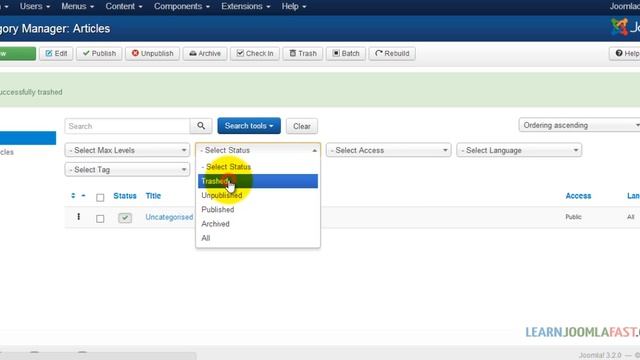Click the ordering sort arrows icon
Viewport: 640px width, 360px height.
[73, 196]
